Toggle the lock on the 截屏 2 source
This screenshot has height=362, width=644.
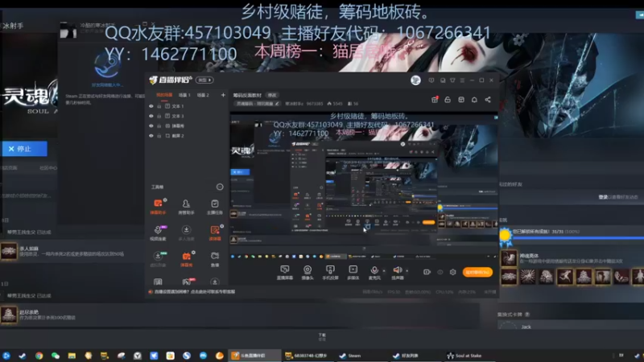click(x=159, y=136)
